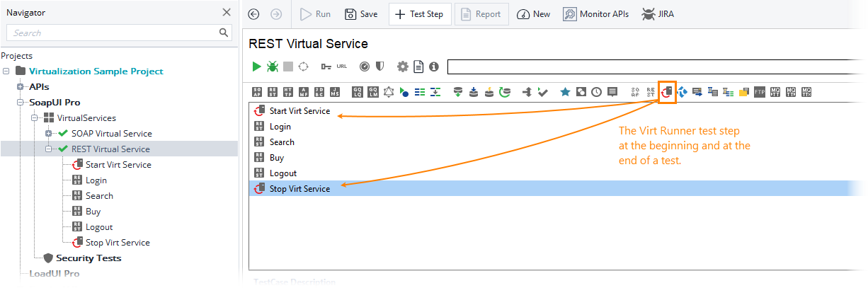Click the New button
Image resolution: width=868 pixels, height=288 pixels.
pyautogui.click(x=534, y=14)
